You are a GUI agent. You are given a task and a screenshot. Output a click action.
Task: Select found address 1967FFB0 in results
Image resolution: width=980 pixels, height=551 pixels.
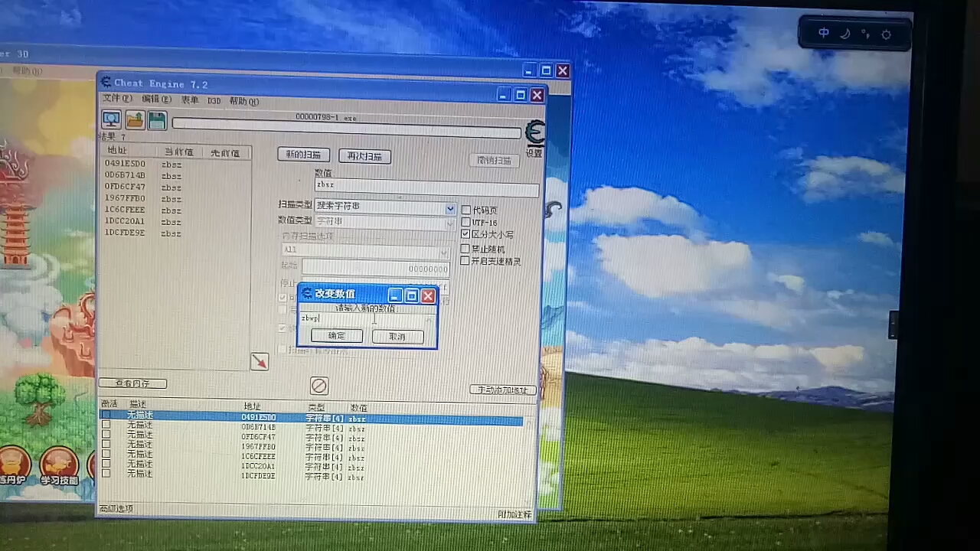[125, 198]
